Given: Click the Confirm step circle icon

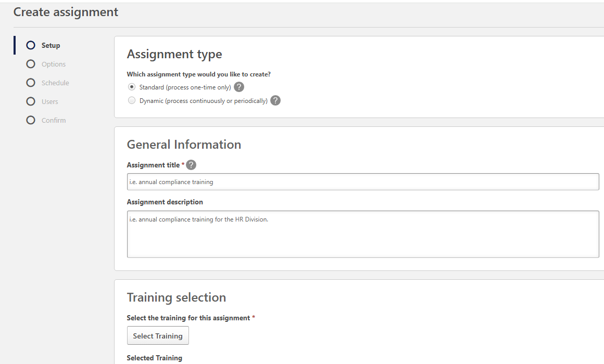Looking at the screenshot, I should click(31, 120).
